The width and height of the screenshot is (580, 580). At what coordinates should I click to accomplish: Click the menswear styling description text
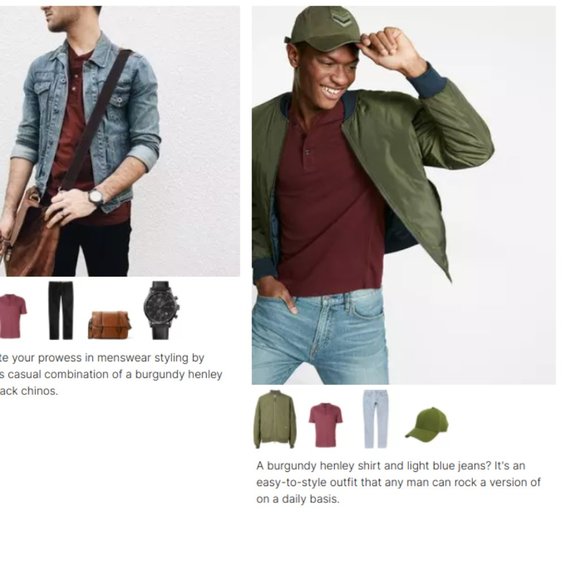pos(111,374)
